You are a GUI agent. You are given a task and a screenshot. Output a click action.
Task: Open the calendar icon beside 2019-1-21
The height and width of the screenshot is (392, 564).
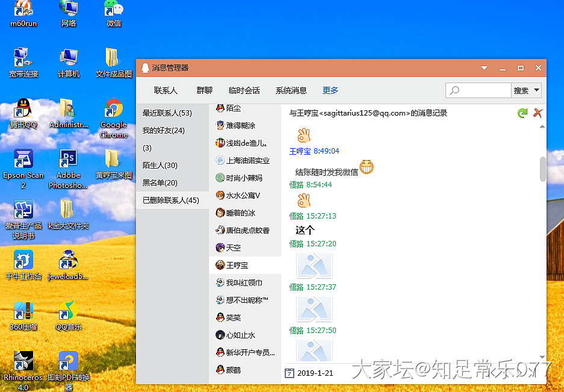click(289, 373)
